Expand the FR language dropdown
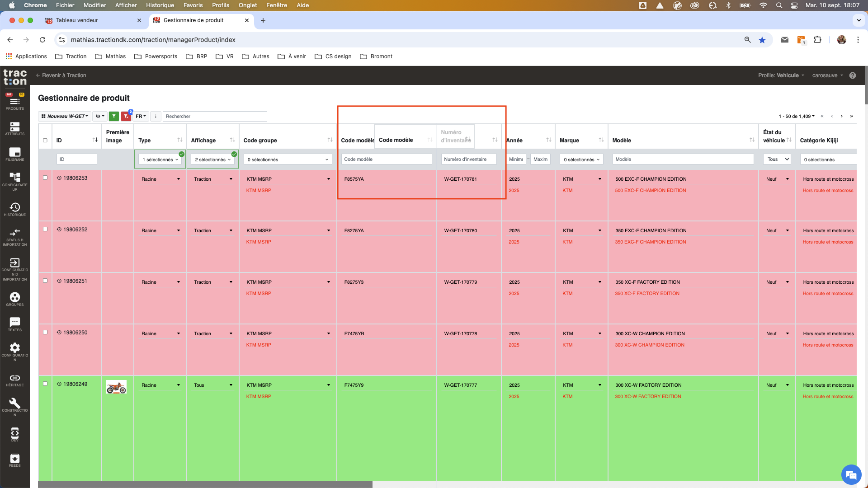 [141, 116]
